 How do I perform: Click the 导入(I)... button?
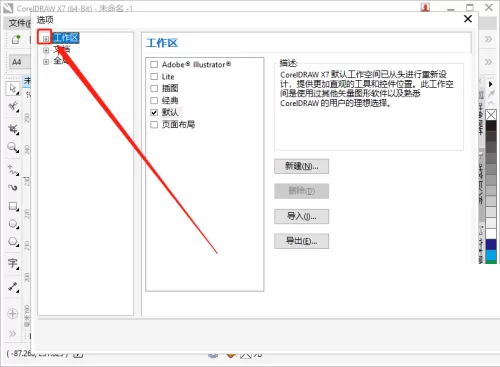point(301,216)
